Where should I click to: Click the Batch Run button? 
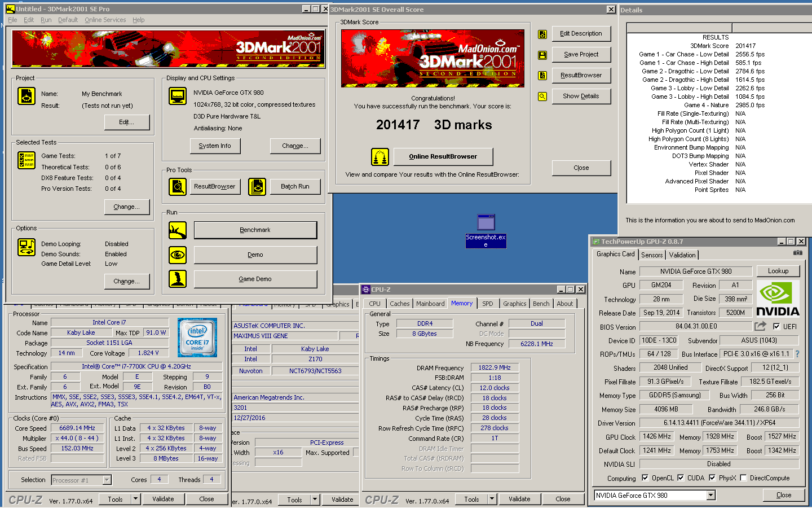click(x=295, y=186)
